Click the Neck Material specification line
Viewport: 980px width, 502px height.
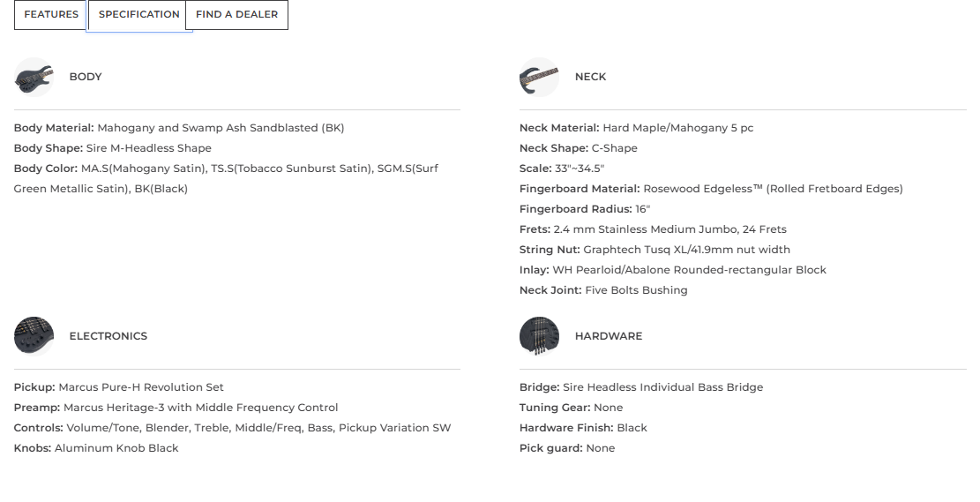click(x=636, y=128)
